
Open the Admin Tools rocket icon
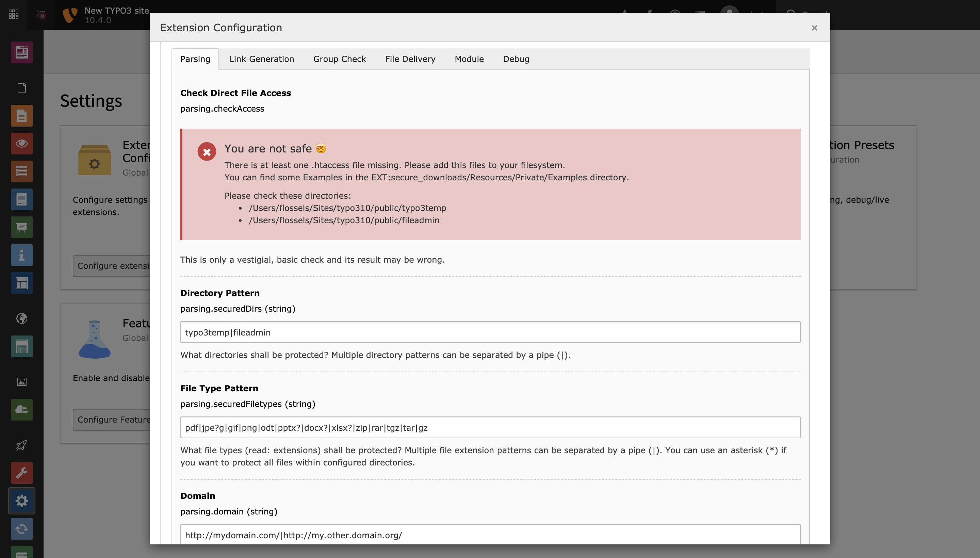21,445
